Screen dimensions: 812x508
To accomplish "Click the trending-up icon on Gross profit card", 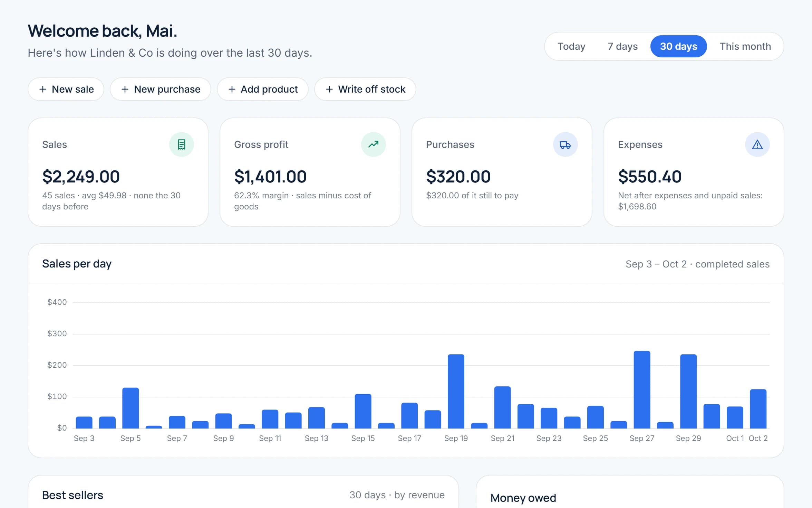I will pyautogui.click(x=373, y=144).
